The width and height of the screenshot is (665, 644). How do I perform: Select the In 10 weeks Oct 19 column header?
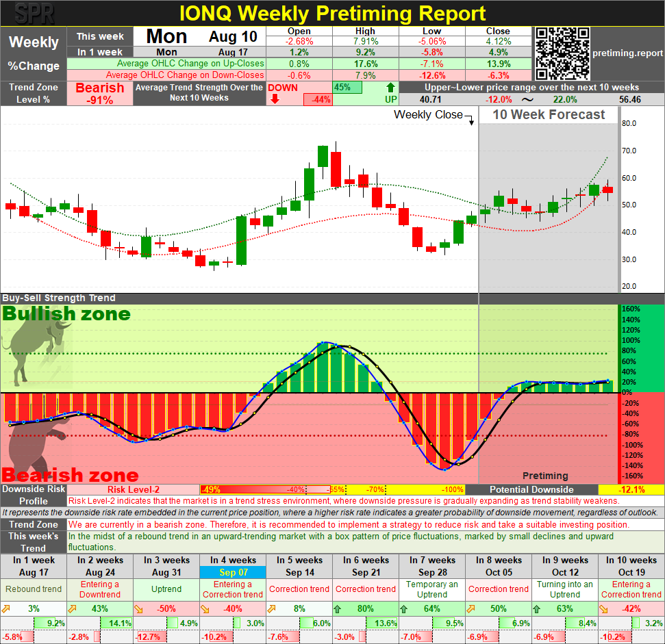coord(631,566)
